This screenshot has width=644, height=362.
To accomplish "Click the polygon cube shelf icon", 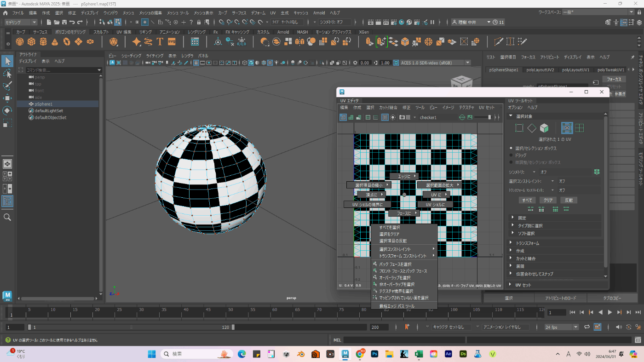I will 31,42.
